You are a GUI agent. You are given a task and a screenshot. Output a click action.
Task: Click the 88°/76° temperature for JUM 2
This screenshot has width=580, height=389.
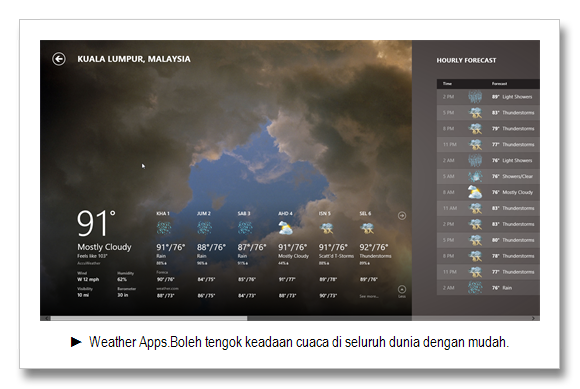tap(211, 247)
